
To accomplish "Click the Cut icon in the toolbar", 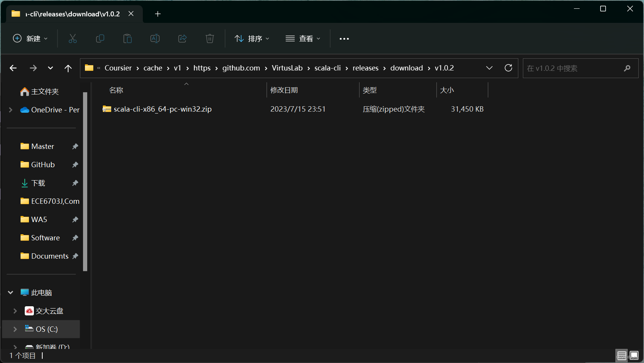I will [x=73, y=38].
